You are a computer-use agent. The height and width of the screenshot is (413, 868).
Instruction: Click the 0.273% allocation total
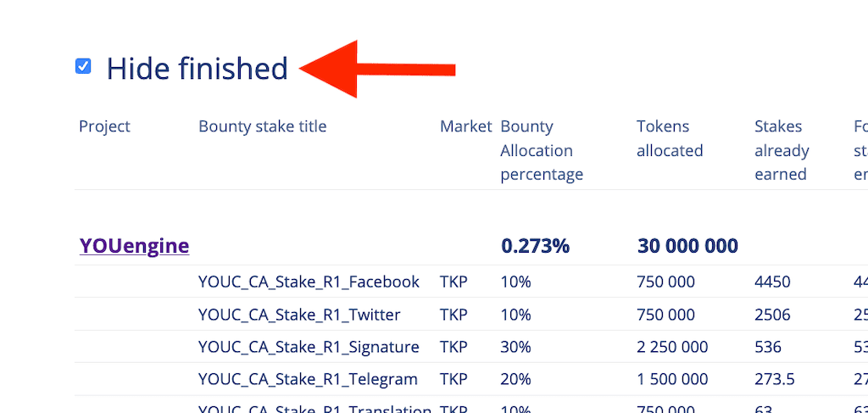pyautogui.click(x=536, y=246)
